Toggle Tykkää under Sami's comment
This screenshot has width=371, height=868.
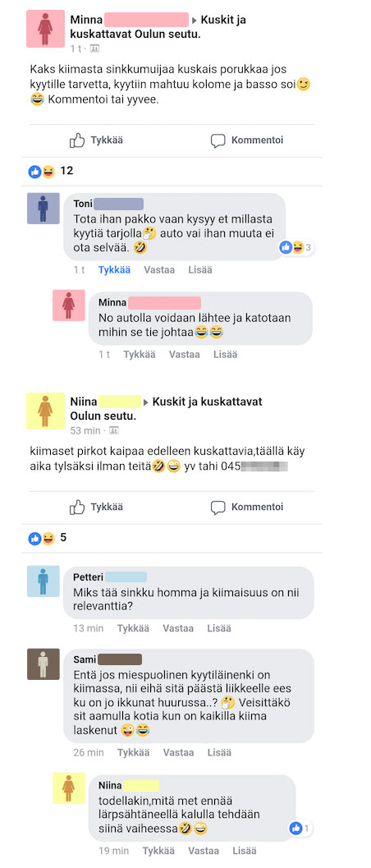click(x=133, y=752)
